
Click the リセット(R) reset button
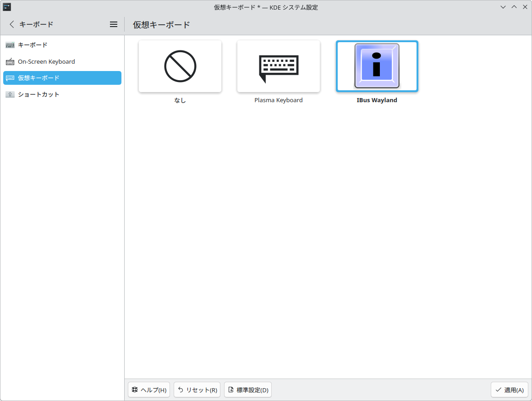pyautogui.click(x=197, y=390)
